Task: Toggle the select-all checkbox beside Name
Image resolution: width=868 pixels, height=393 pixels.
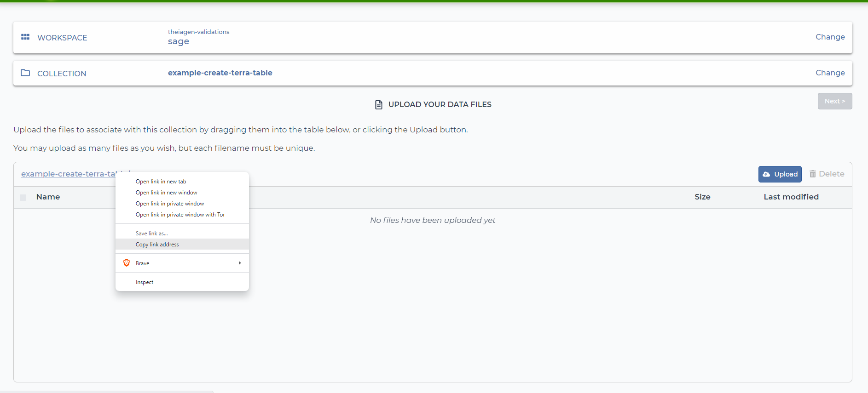Action: point(23,198)
